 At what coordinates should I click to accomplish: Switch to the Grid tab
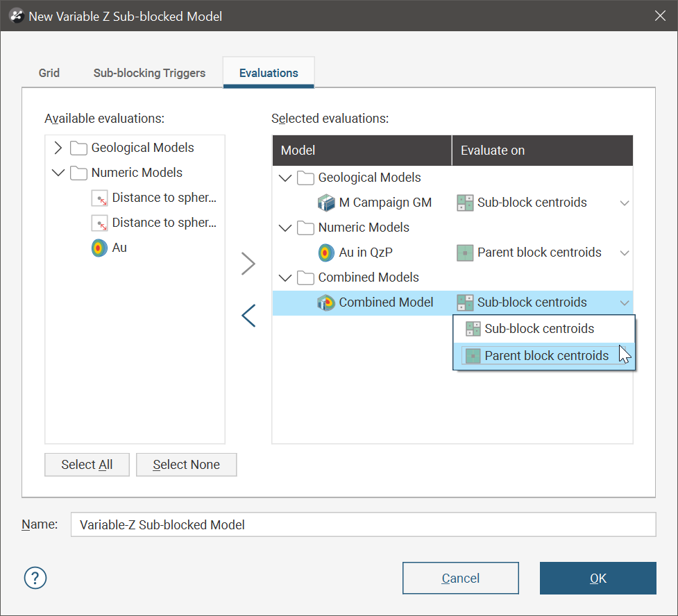[x=49, y=73]
